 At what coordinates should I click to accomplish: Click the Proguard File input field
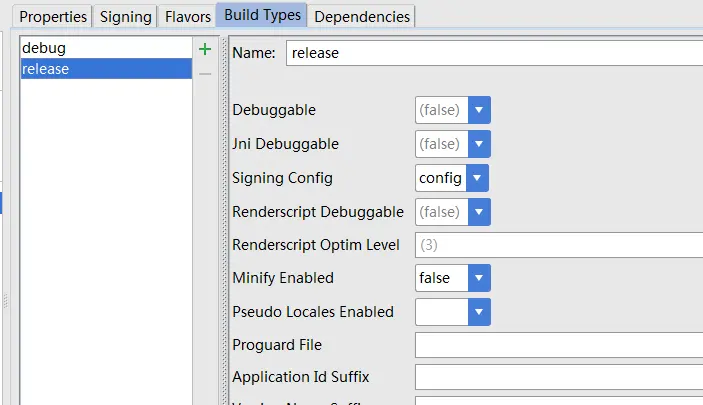point(558,345)
